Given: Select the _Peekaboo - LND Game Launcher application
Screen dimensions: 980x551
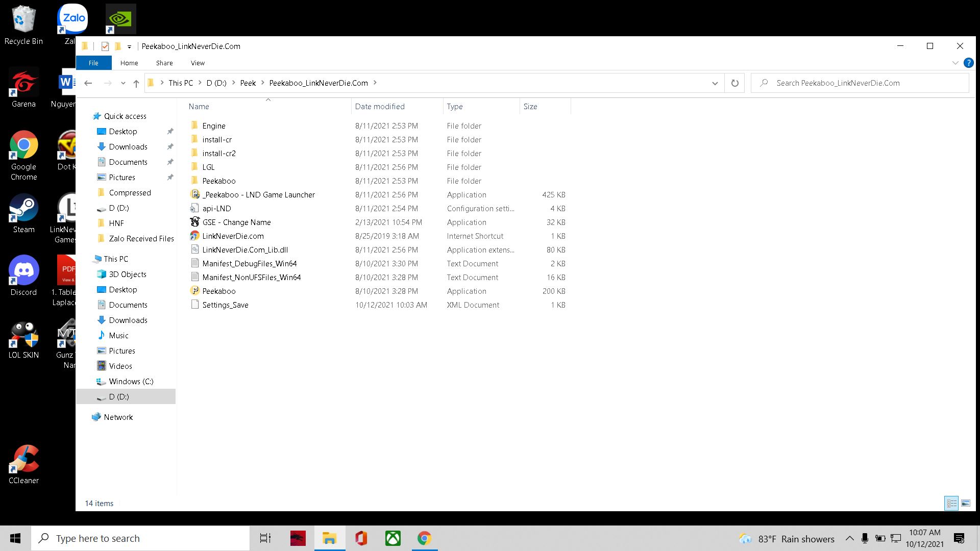Looking at the screenshot, I should [x=258, y=195].
